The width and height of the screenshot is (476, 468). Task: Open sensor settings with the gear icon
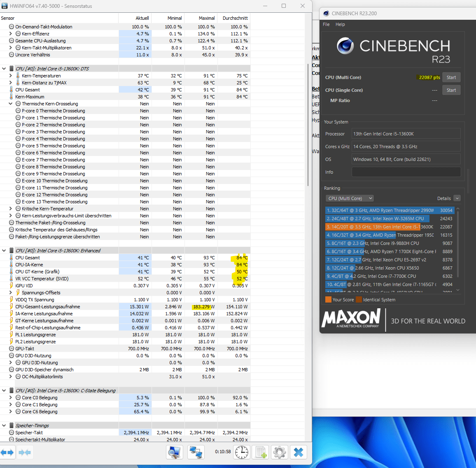pos(280,452)
